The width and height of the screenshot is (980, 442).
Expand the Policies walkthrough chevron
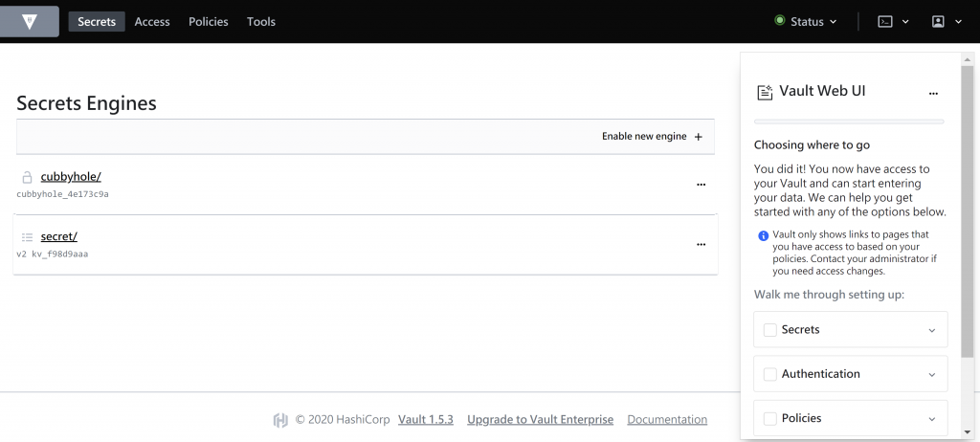(x=932, y=419)
